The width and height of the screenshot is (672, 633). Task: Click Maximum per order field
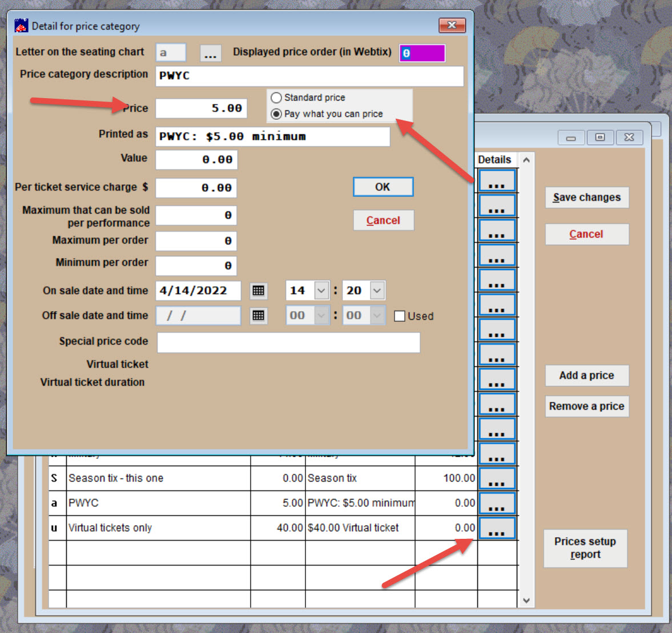(196, 241)
